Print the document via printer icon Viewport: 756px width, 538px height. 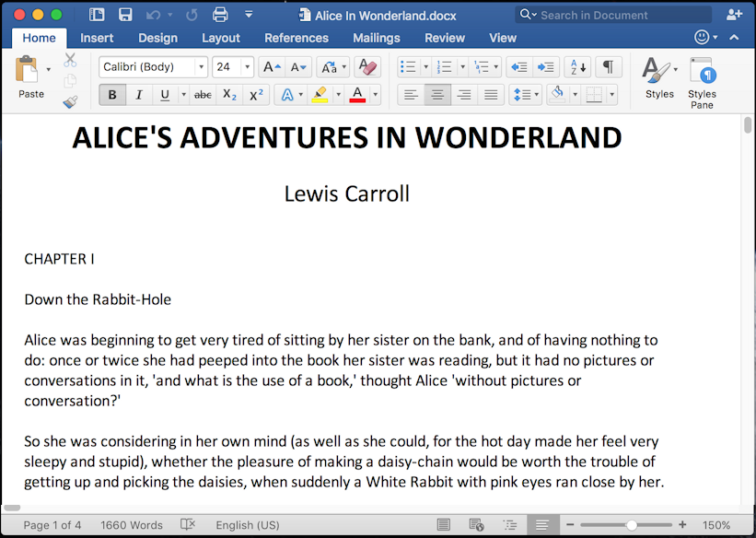(220, 15)
